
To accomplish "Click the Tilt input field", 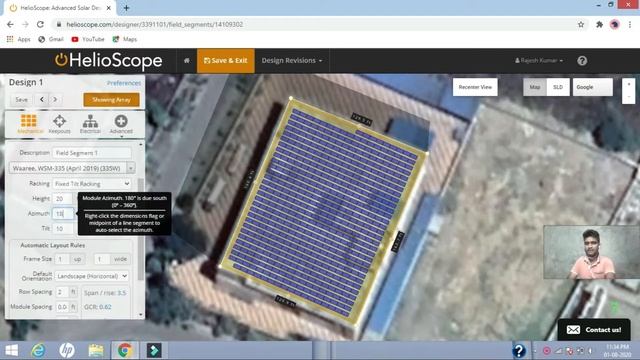I will pos(63,229).
